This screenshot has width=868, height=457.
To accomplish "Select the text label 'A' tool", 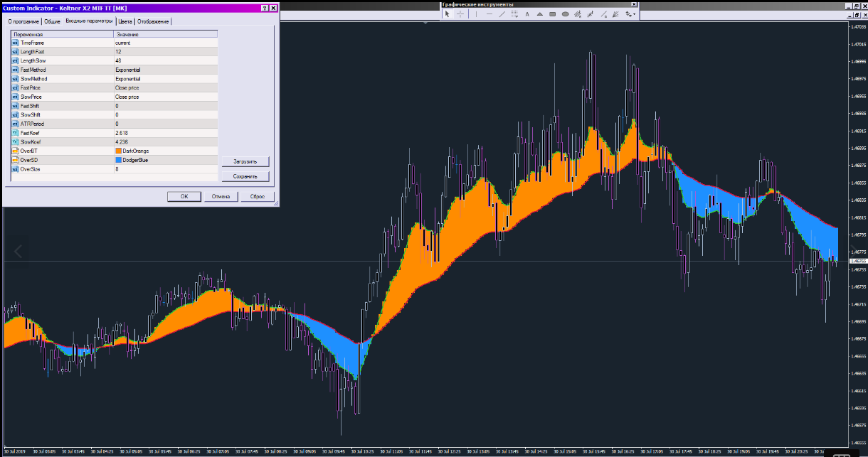I will tap(527, 14).
